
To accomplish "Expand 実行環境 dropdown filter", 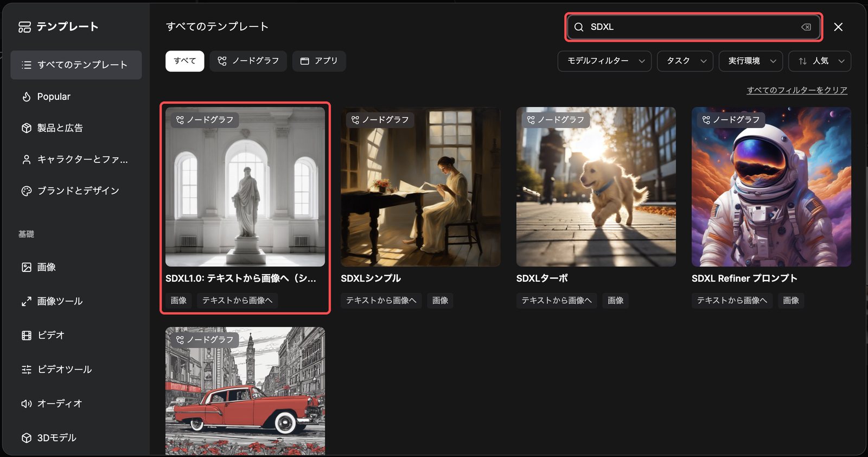I will [x=751, y=61].
